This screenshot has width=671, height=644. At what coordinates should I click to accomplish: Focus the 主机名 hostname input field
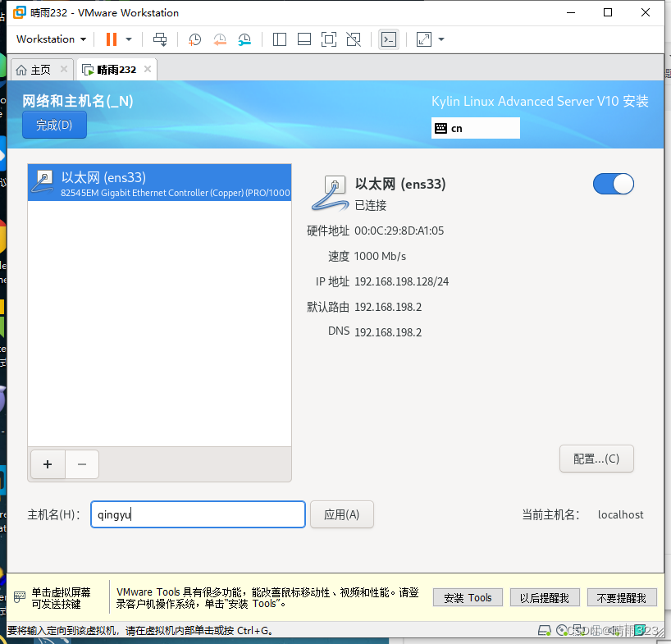tap(198, 514)
